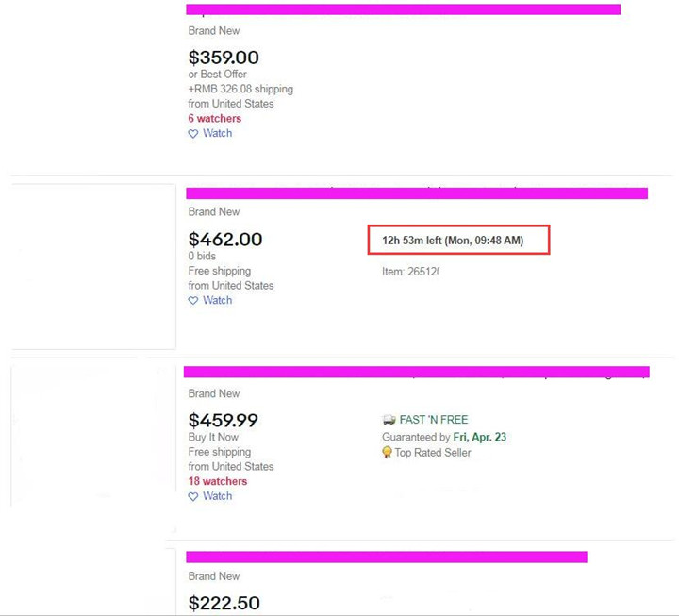This screenshot has height=616, width=679.
Task: Click the heart icon under the $359.00 listing
Action: (x=193, y=134)
